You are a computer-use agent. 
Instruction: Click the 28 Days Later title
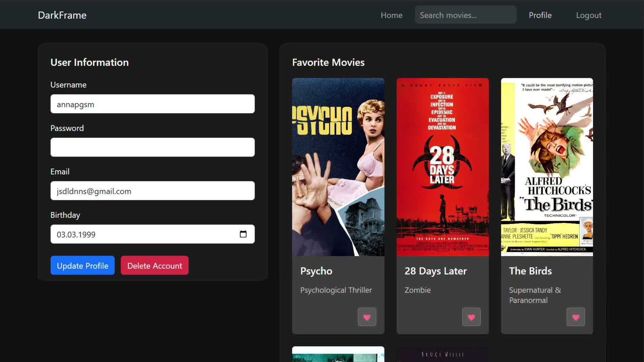[x=436, y=271]
